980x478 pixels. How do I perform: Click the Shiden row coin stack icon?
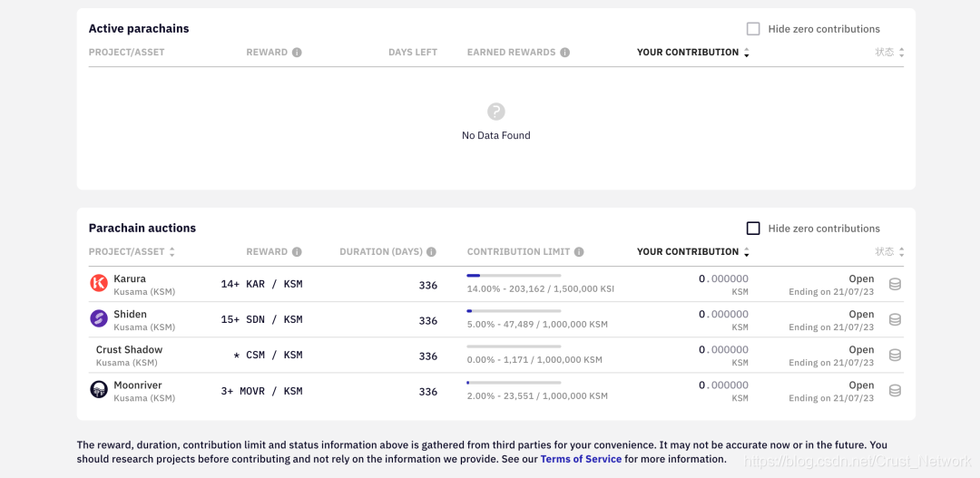[895, 319]
